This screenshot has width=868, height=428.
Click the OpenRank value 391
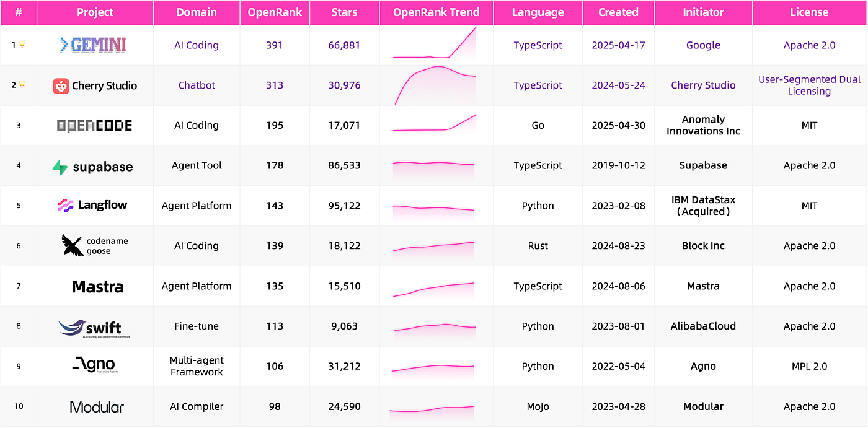(x=275, y=45)
